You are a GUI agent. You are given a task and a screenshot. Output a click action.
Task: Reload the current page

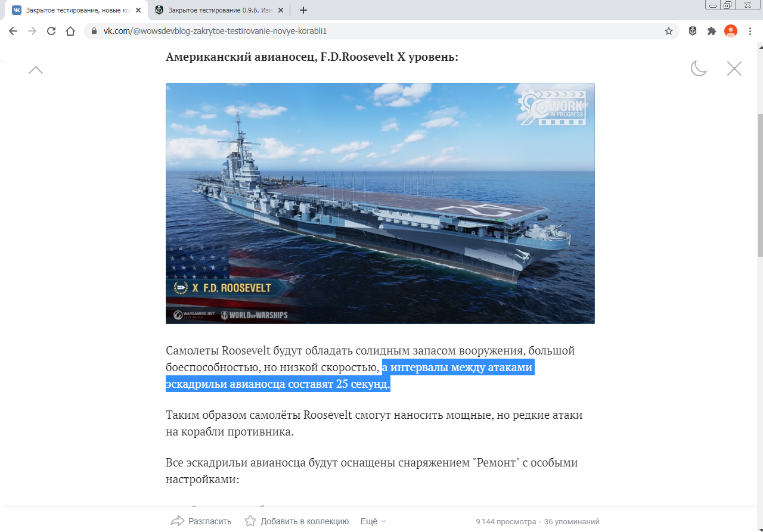pos(51,31)
